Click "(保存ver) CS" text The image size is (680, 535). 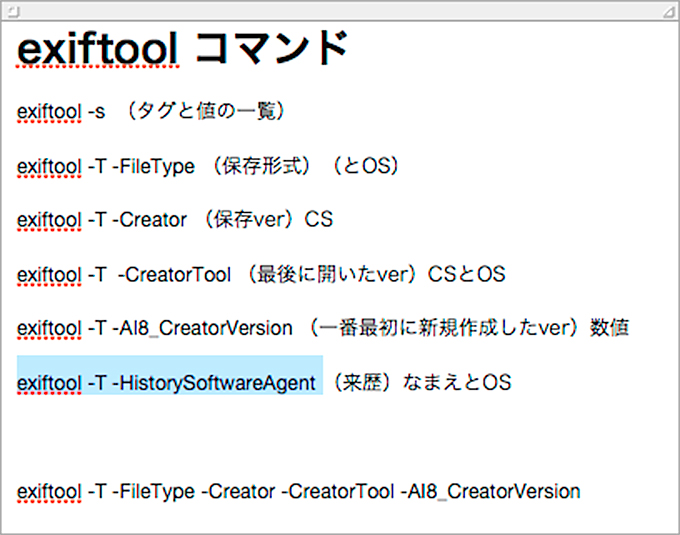coord(268,219)
